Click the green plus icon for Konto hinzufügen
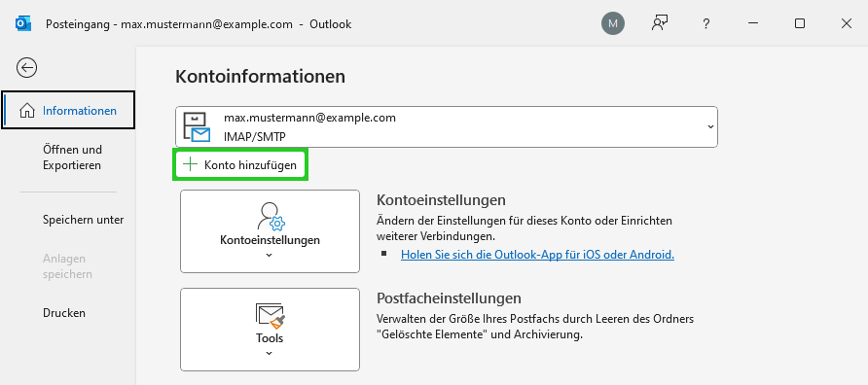868x385 pixels. (x=190, y=164)
